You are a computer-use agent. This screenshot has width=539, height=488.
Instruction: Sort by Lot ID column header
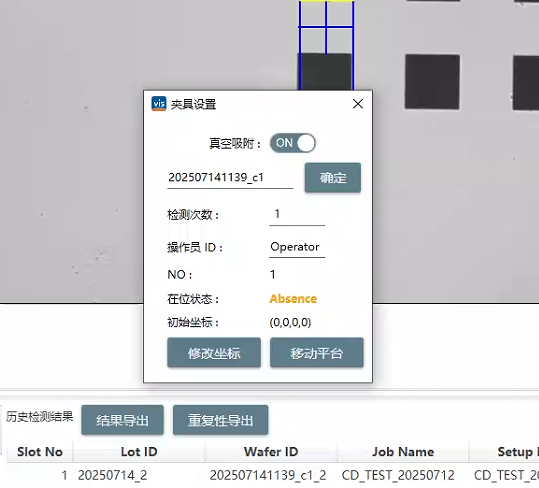[139, 452]
